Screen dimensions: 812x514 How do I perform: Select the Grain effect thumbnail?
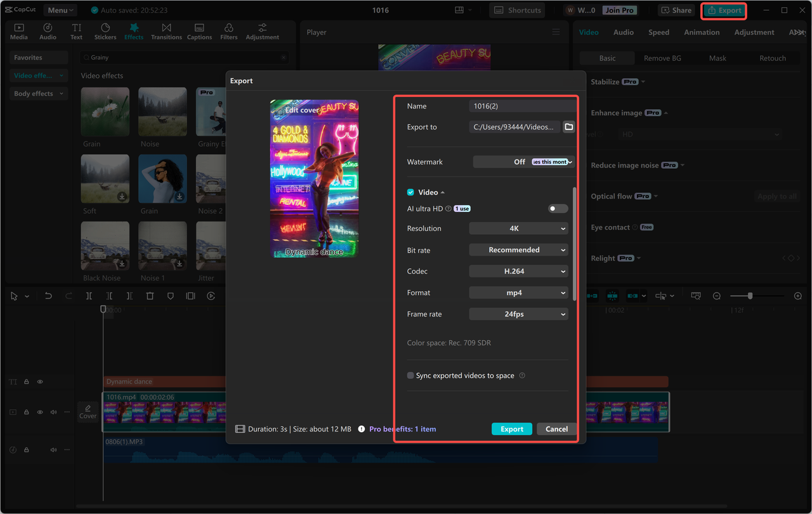coord(105,112)
